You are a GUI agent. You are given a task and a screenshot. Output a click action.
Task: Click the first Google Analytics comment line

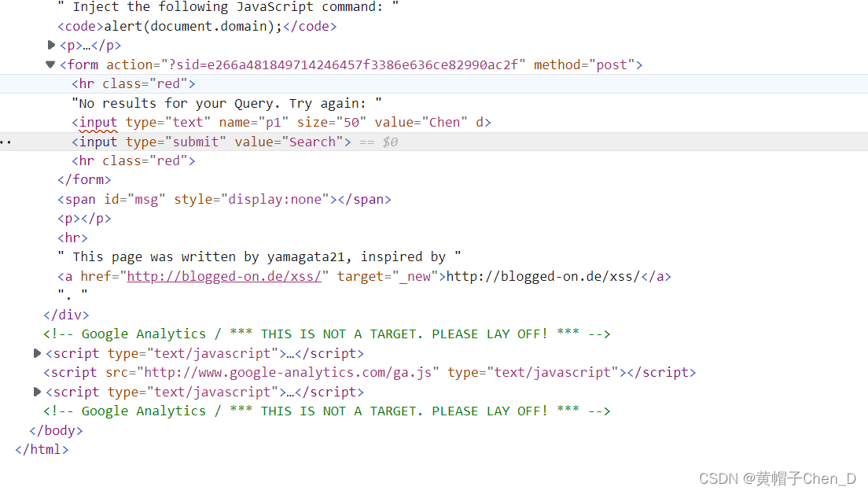(x=326, y=334)
